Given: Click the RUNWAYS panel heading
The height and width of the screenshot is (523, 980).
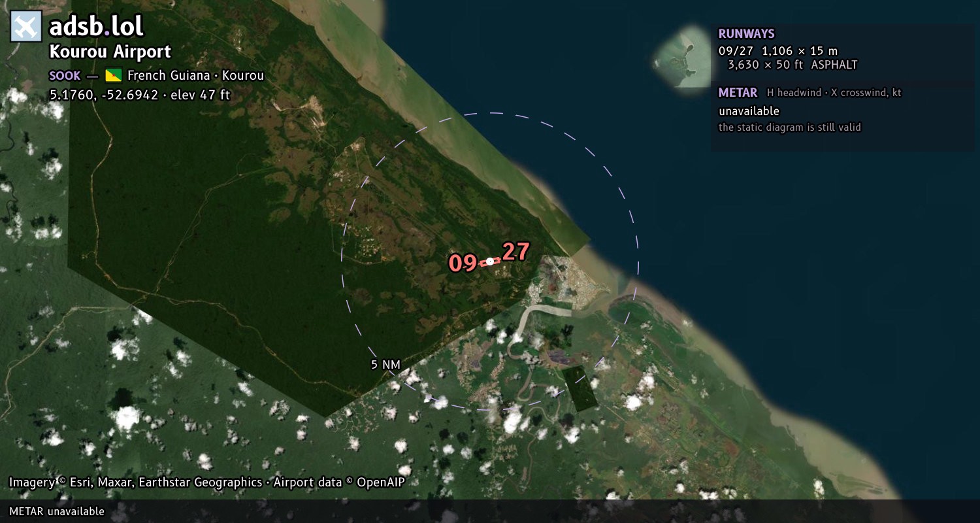Looking at the screenshot, I should click(x=746, y=34).
